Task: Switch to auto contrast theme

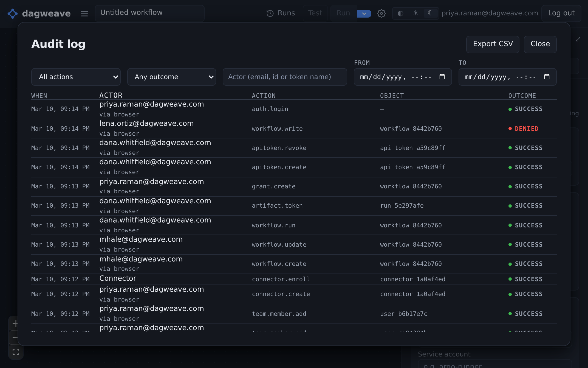Action: [x=400, y=13]
